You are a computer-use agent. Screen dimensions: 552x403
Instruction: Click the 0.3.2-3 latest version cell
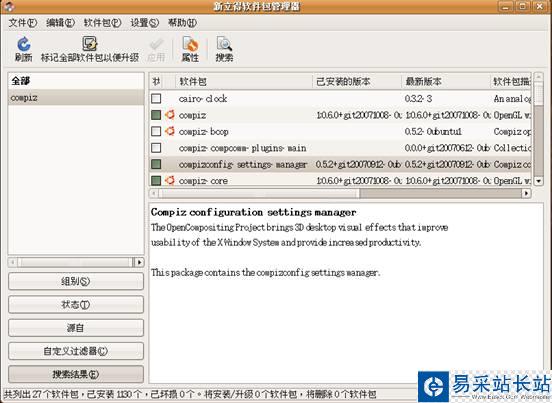[x=418, y=99]
